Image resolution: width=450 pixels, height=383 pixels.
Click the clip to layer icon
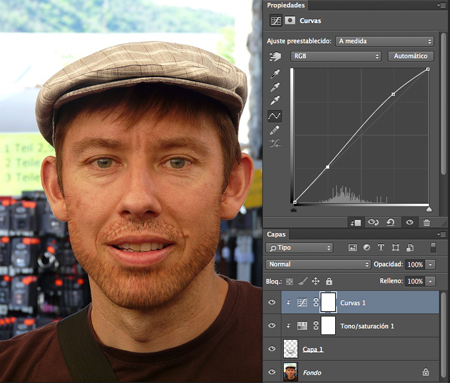pyautogui.click(x=356, y=223)
